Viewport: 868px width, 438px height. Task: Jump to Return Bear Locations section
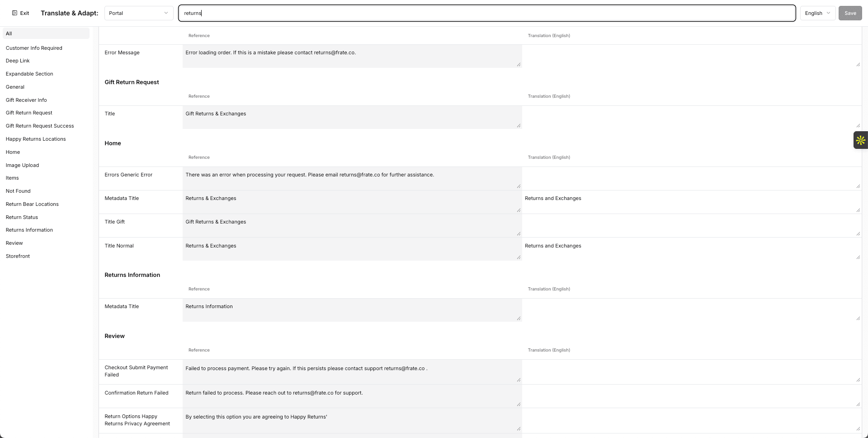click(x=32, y=204)
